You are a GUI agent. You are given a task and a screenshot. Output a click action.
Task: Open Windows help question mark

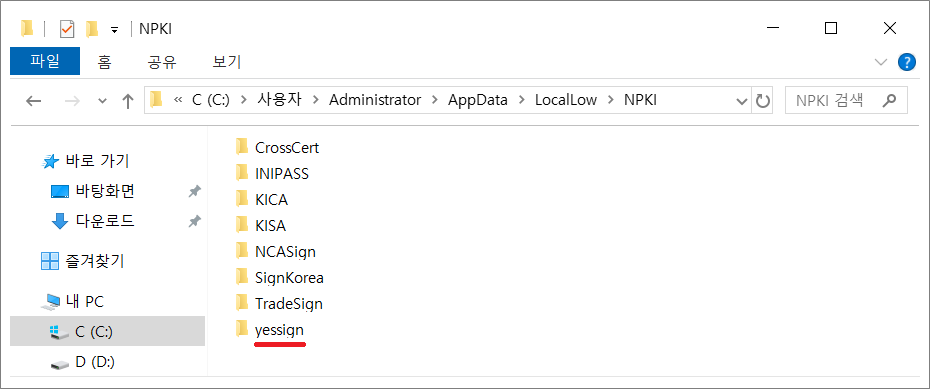[907, 62]
